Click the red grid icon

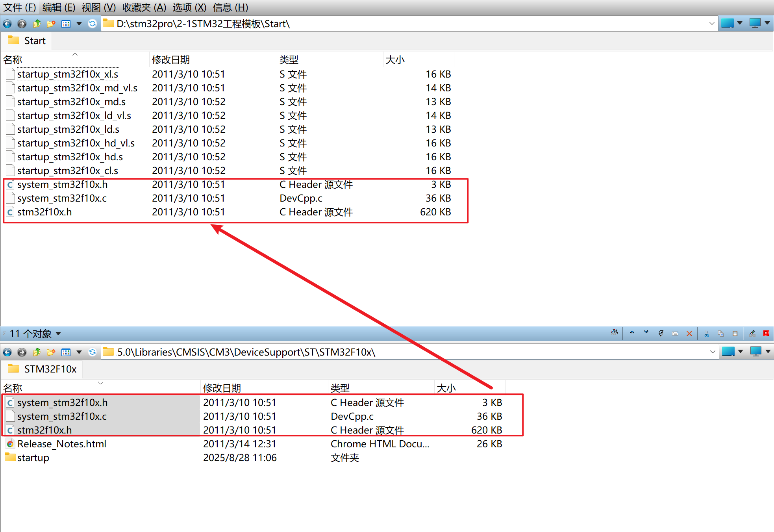point(766,334)
